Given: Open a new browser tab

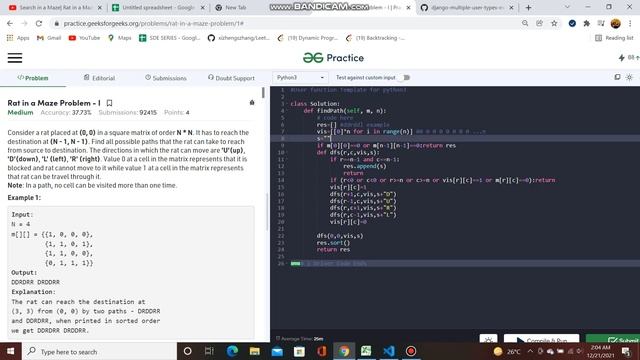Looking at the screenshot, I should [x=529, y=7].
